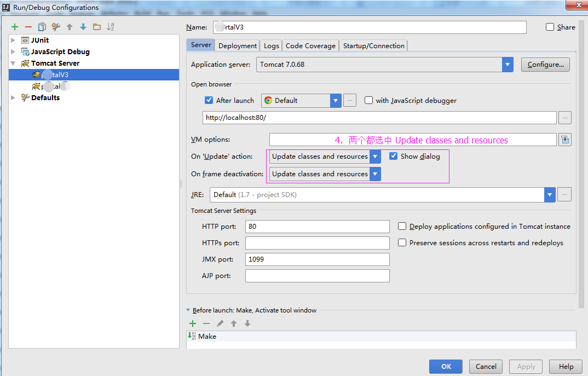Screen dimensions: 588x376
Task: Click the localhost URL field
Action: point(379,118)
